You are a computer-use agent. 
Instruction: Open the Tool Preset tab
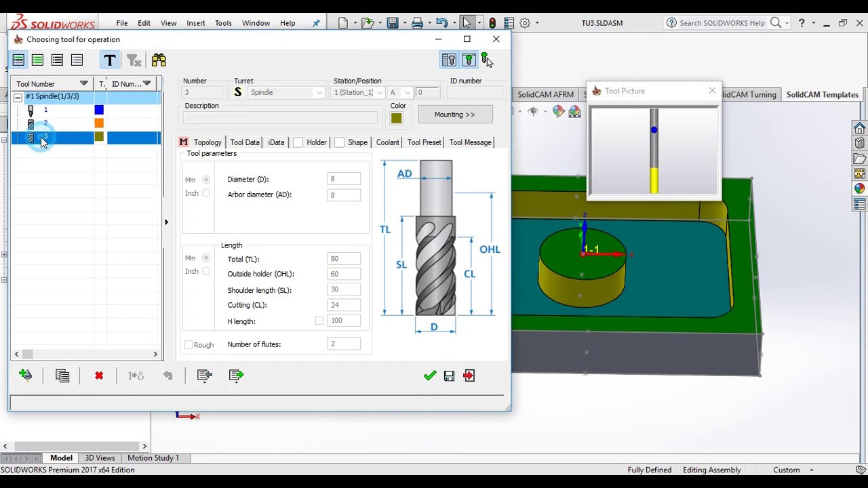click(x=424, y=142)
